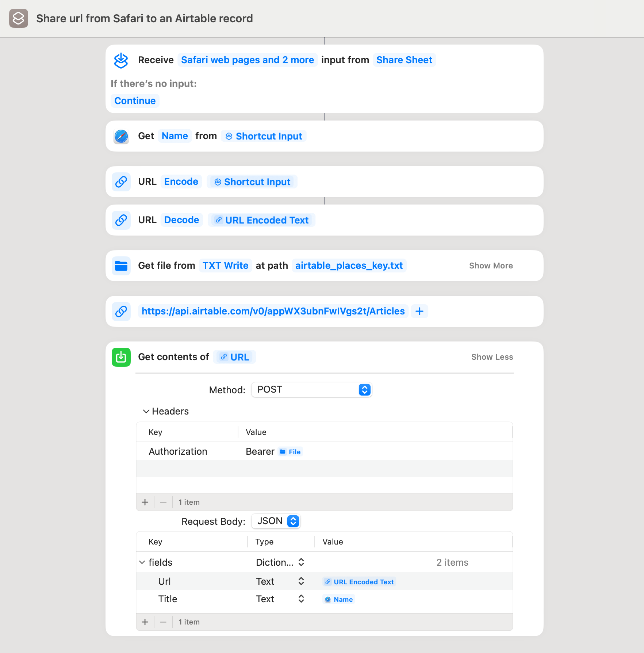Choose the 'TXT Write' folder parameter

226,266
